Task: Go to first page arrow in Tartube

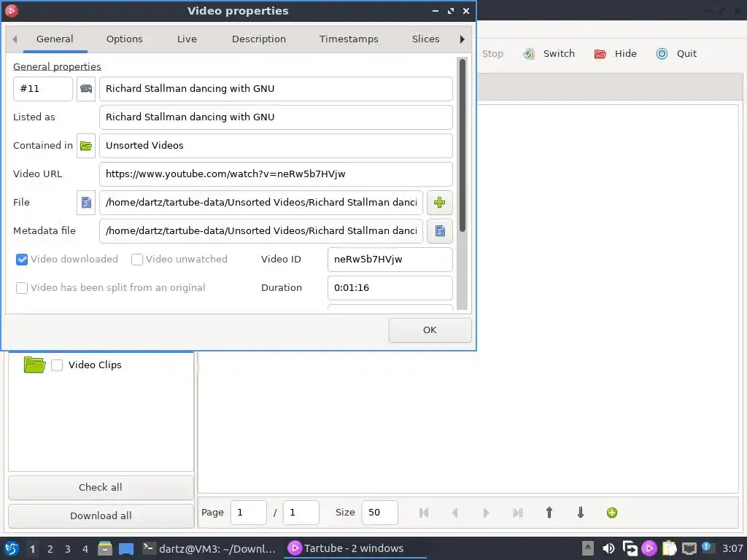Action: click(x=424, y=513)
